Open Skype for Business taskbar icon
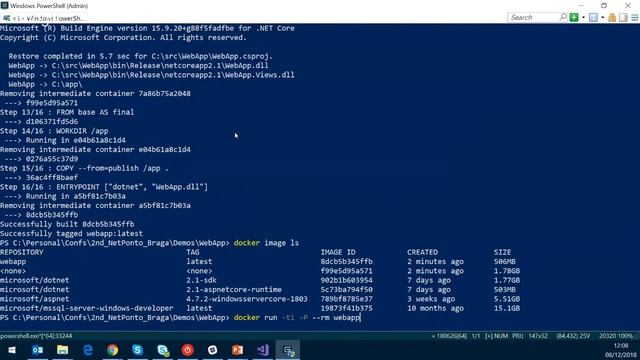Viewport: 640px width, 360px height. 163,350
